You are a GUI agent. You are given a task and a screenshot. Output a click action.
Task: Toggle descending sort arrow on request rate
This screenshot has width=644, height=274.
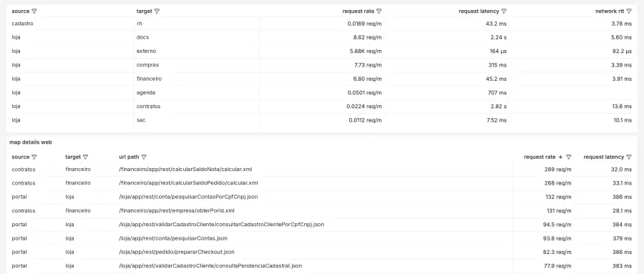coord(560,157)
